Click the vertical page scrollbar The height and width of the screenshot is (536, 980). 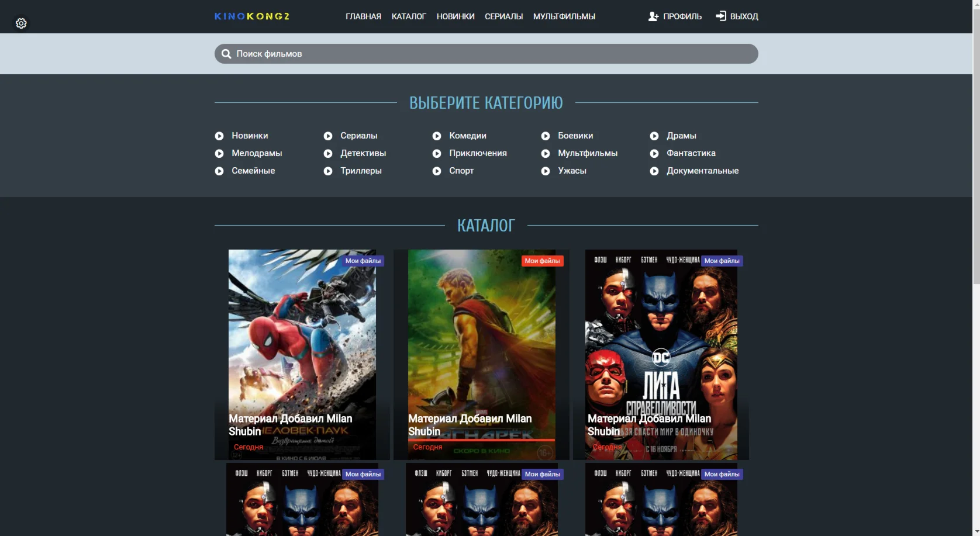pyautogui.click(x=975, y=146)
